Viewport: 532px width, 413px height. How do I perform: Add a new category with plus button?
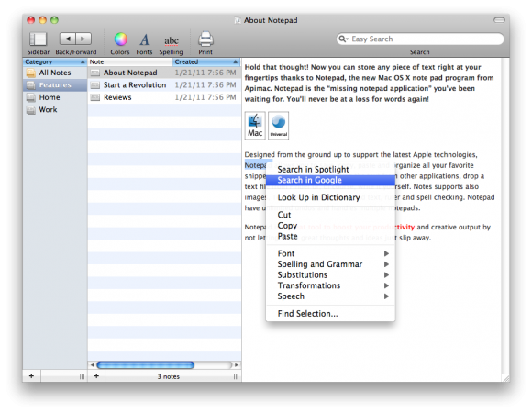point(31,376)
